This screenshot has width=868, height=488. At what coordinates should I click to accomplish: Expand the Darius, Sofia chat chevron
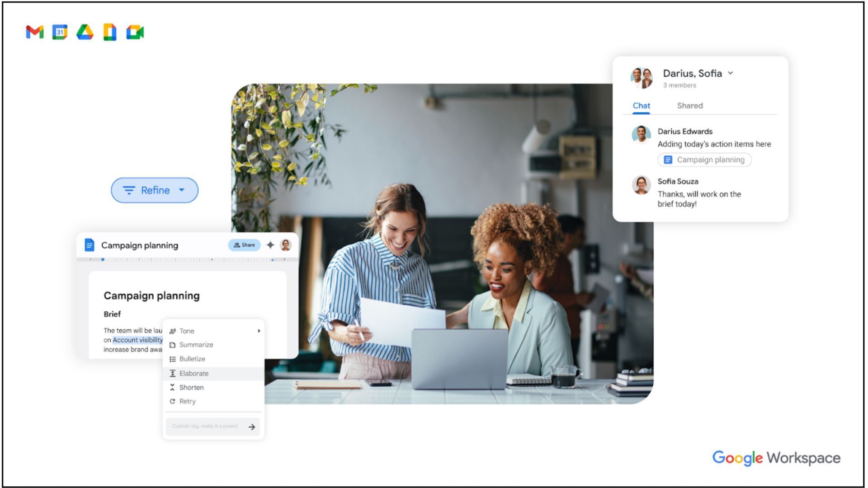[x=731, y=73]
